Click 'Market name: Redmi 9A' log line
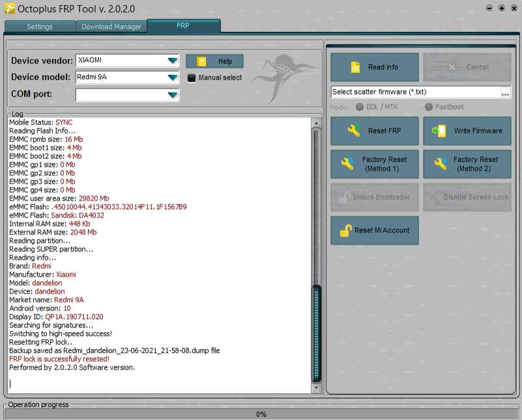Screen dimensions: 522x420 (x=46, y=300)
